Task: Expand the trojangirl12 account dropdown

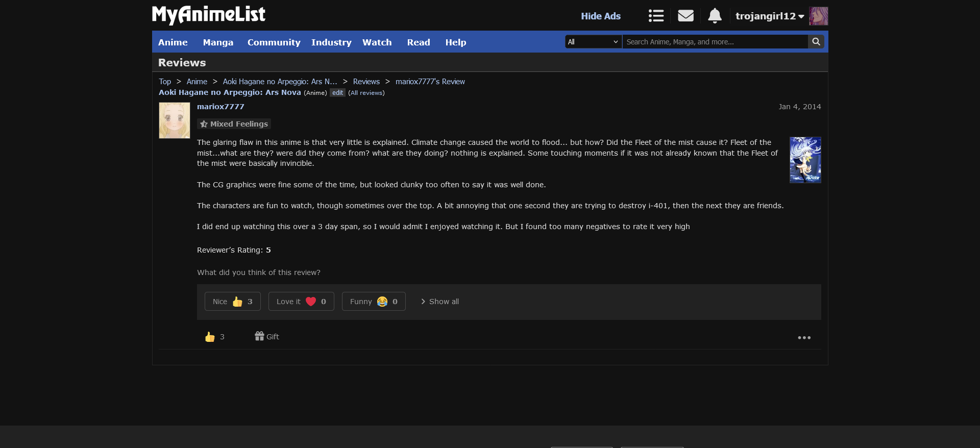Action: click(x=770, y=16)
